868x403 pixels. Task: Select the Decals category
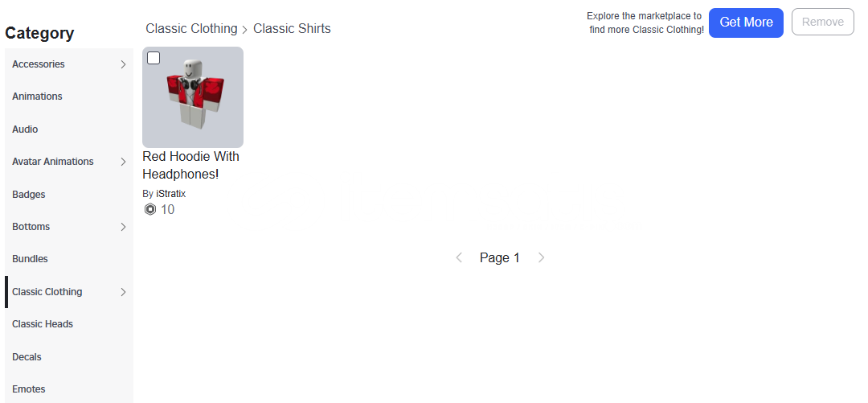pyautogui.click(x=27, y=357)
